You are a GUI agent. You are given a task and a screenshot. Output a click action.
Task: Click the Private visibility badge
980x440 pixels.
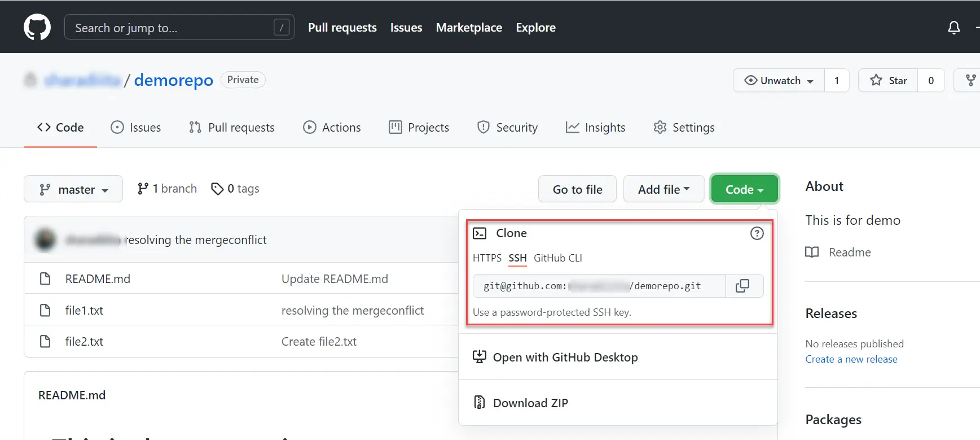point(243,80)
